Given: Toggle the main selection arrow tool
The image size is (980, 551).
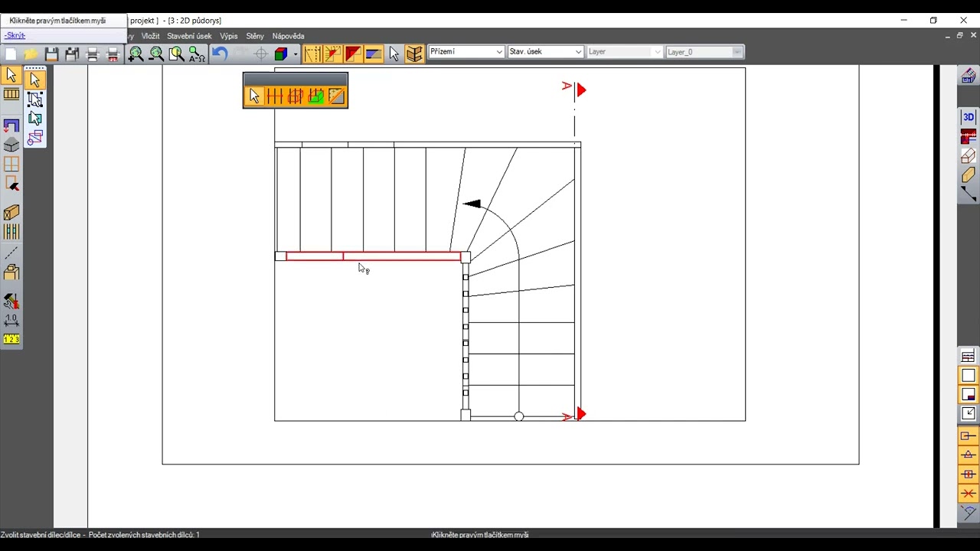Looking at the screenshot, I should point(11,75).
